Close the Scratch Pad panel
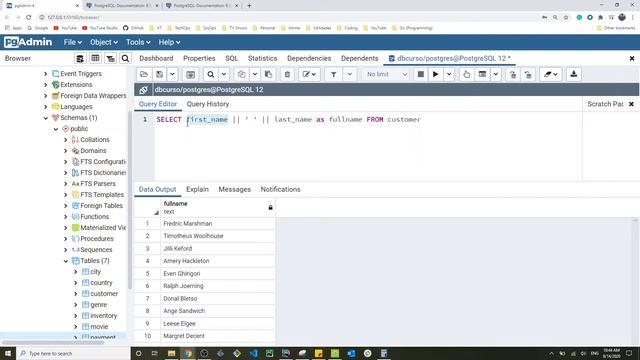 click(x=631, y=104)
